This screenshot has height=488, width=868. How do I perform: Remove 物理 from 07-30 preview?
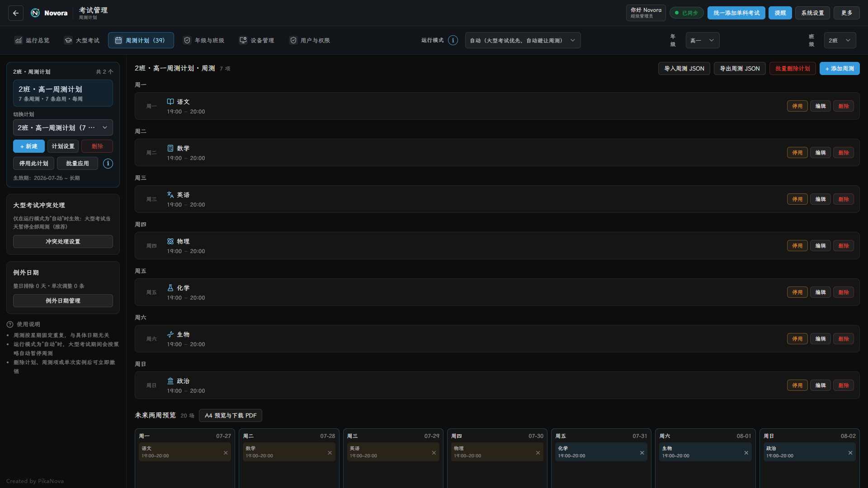pos(538,453)
